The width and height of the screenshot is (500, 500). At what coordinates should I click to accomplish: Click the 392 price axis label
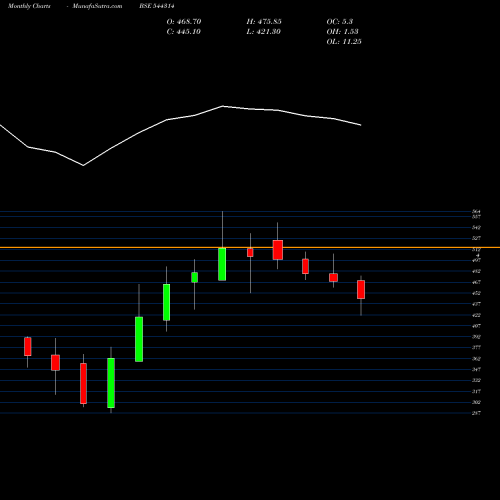tap(476, 337)
